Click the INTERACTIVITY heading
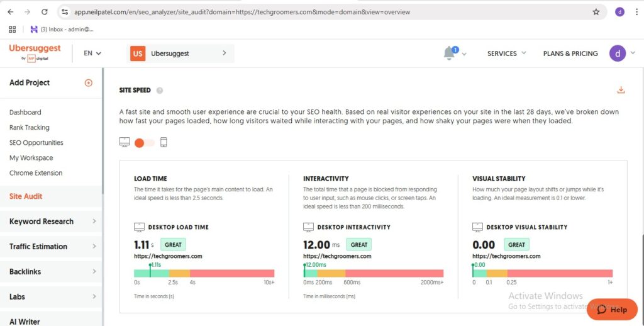The height and width of the screenshot is (326, 644). pyautogui.click(x=326, y=179)
